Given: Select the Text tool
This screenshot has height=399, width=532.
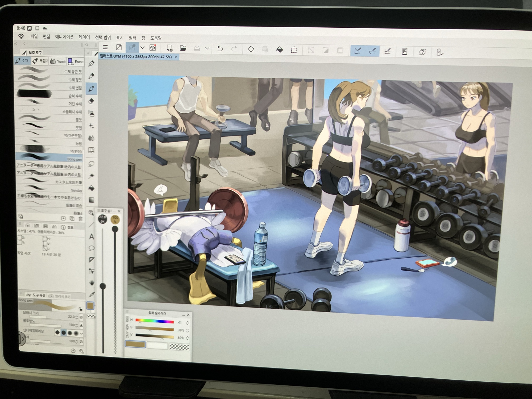Looking at the screenshot, I should click(92, 236).
